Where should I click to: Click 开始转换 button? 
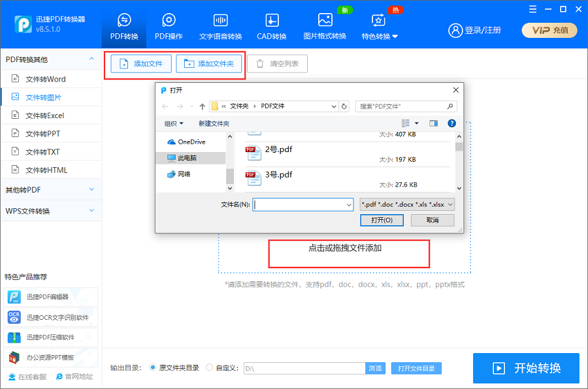tap(526, 368)
